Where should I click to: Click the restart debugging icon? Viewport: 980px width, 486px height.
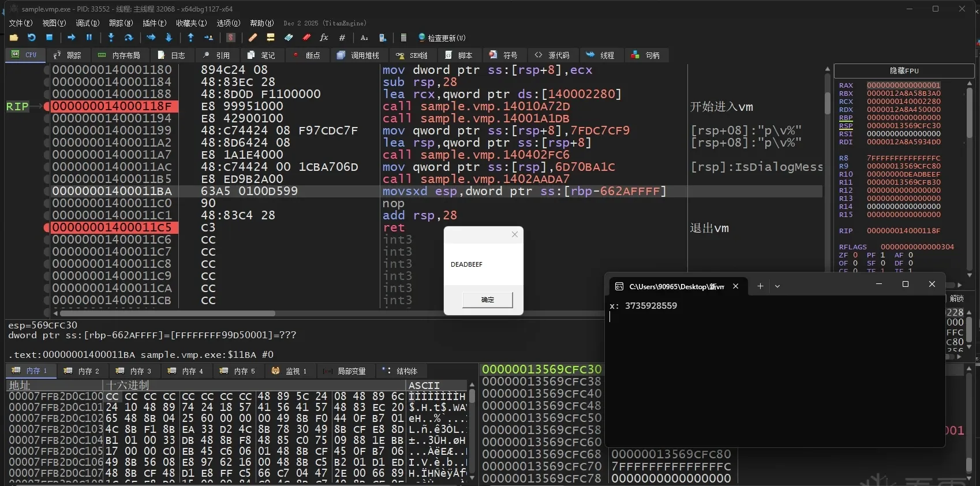[x=32, y=38]
